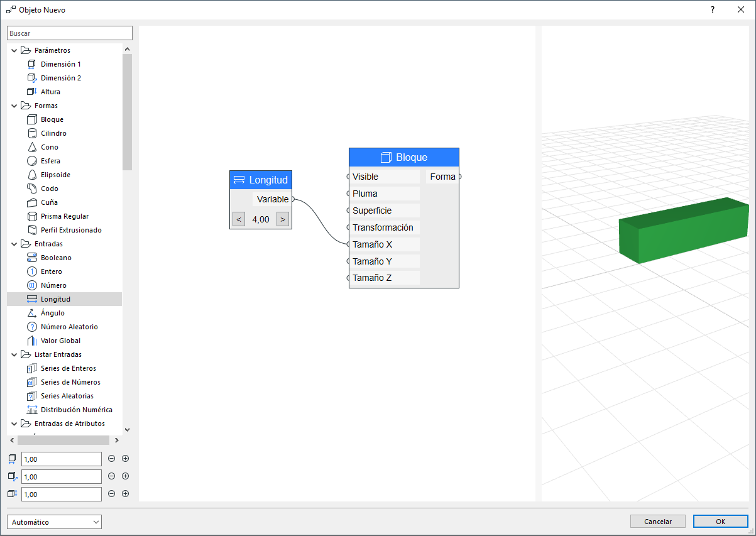Choose the Ángulo input icon

point(33,313)
